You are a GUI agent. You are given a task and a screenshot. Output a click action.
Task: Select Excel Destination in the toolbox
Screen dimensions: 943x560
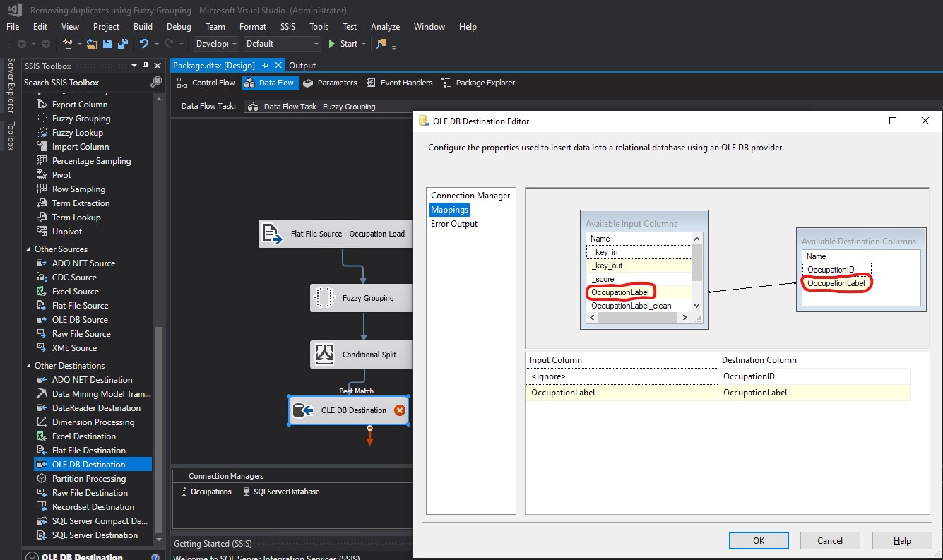84,436
